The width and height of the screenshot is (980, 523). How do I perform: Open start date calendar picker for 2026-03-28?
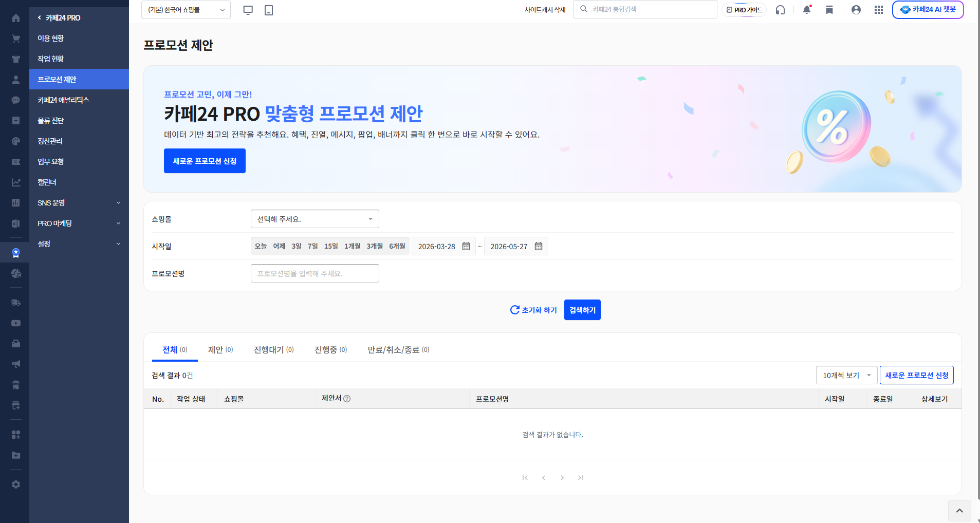466,246
